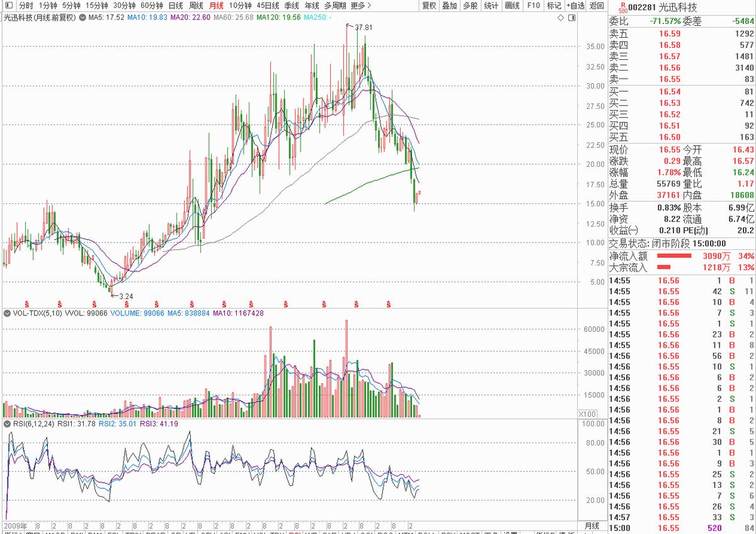The image size is (756, 534).
Task: Toggle the 多股 multi-stock view
Action: (470, 6)
